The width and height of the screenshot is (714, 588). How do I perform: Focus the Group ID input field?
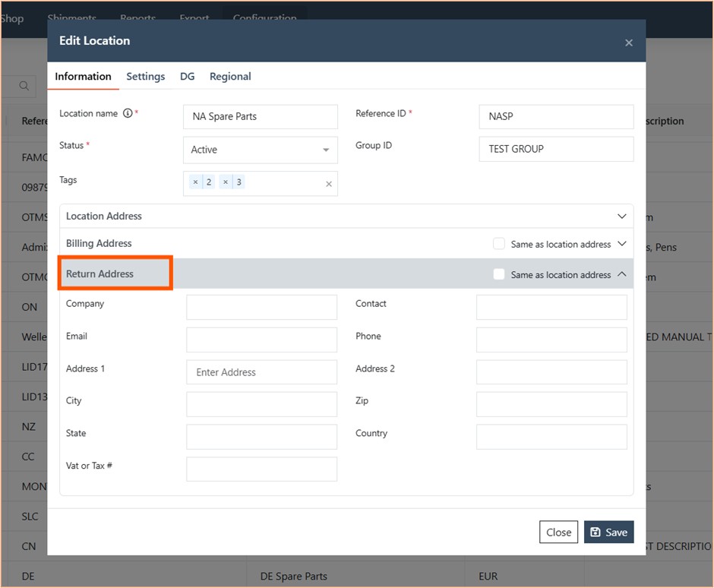556,149
